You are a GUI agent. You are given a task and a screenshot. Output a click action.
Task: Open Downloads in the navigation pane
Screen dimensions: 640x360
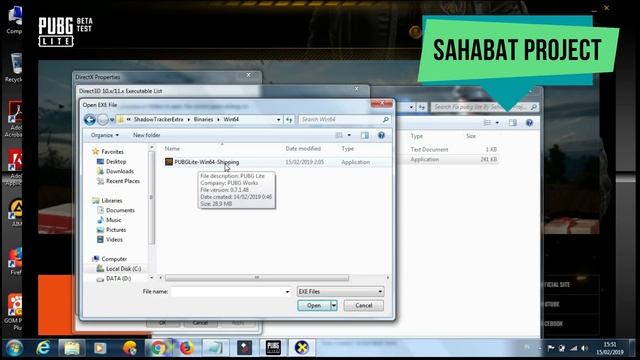click(120, 171)
